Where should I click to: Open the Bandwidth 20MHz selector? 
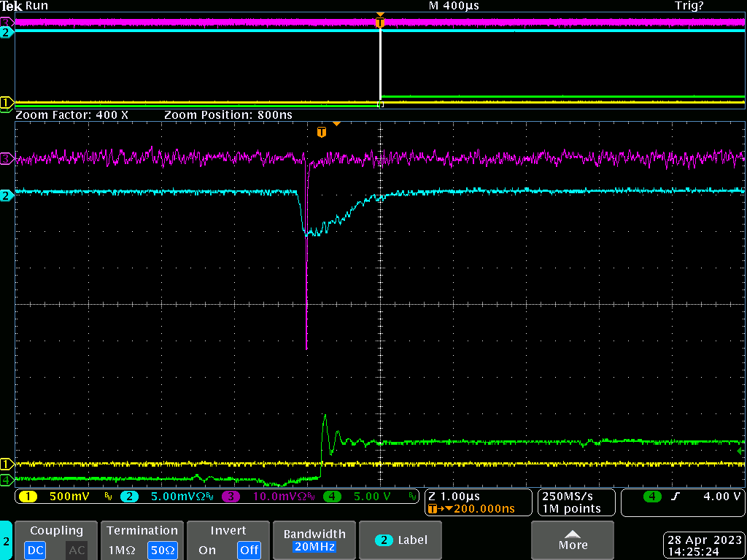[315, 540]
